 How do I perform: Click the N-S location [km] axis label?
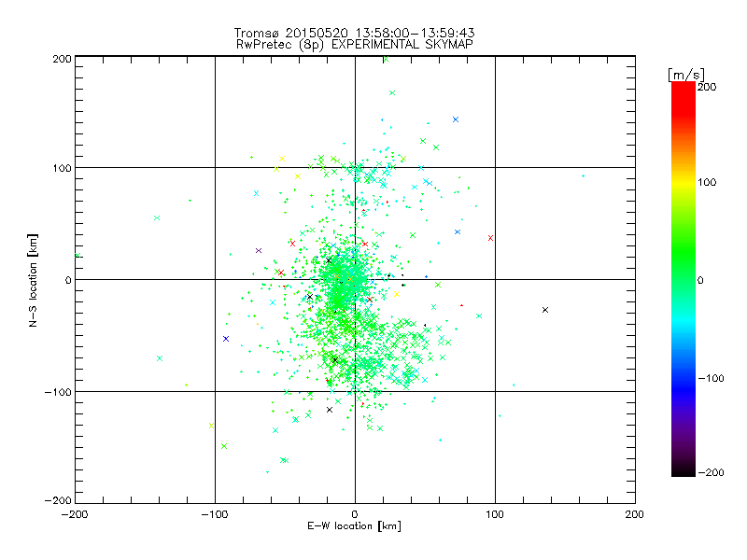coord(33,281)
